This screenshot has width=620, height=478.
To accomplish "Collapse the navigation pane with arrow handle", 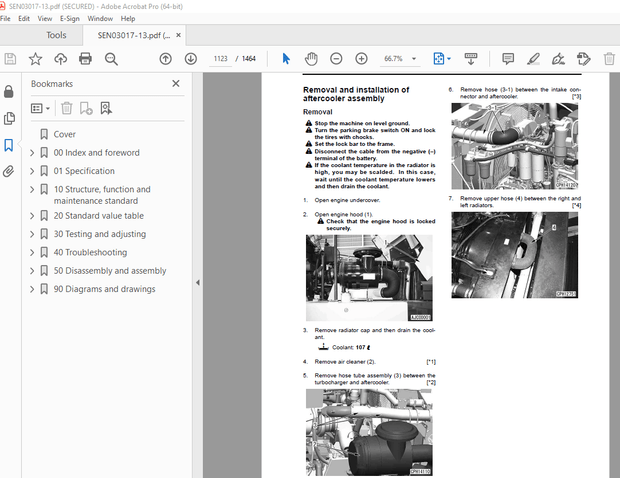I will point(198,282).
